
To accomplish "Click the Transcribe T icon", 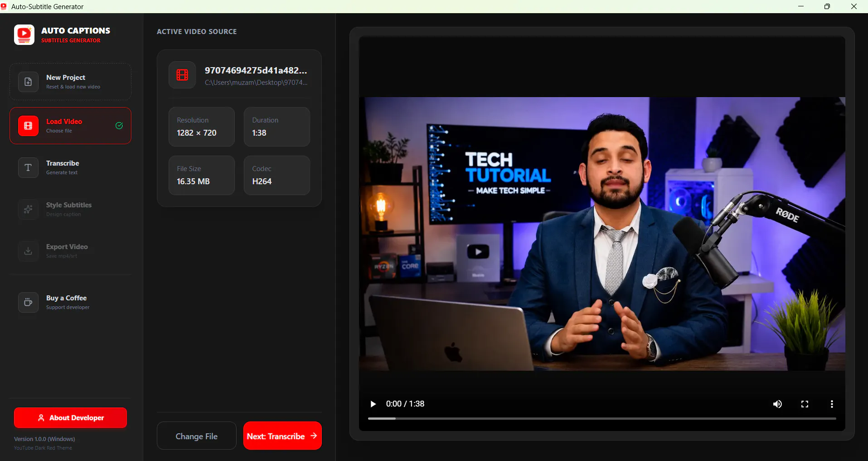I will [28, 167].
